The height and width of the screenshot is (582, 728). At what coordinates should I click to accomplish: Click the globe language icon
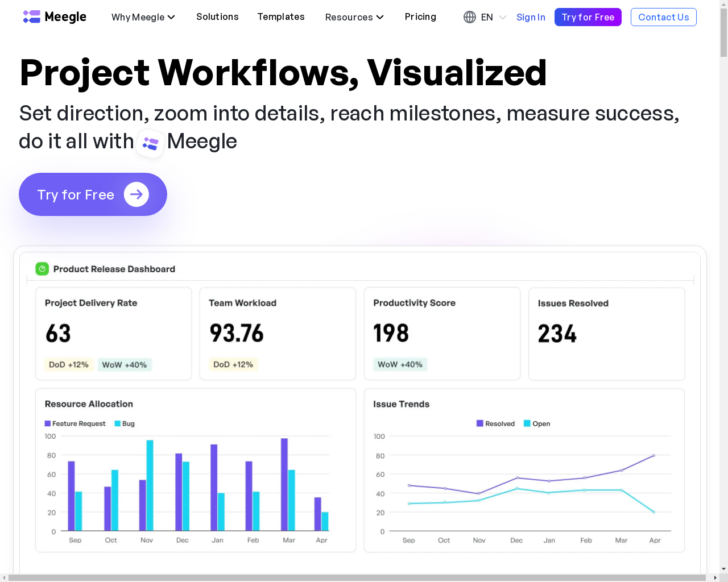point(470,17)
